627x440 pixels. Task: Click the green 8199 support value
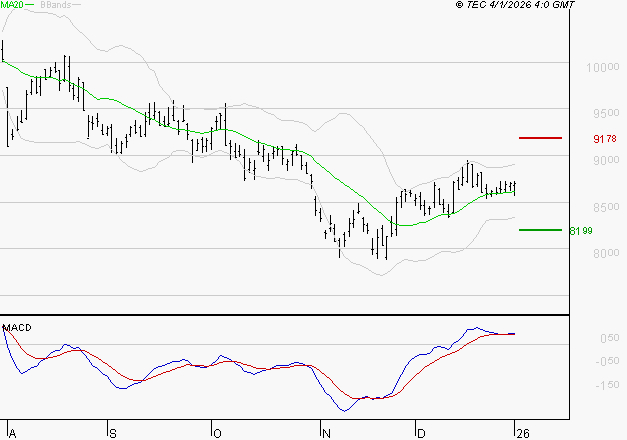581,231
